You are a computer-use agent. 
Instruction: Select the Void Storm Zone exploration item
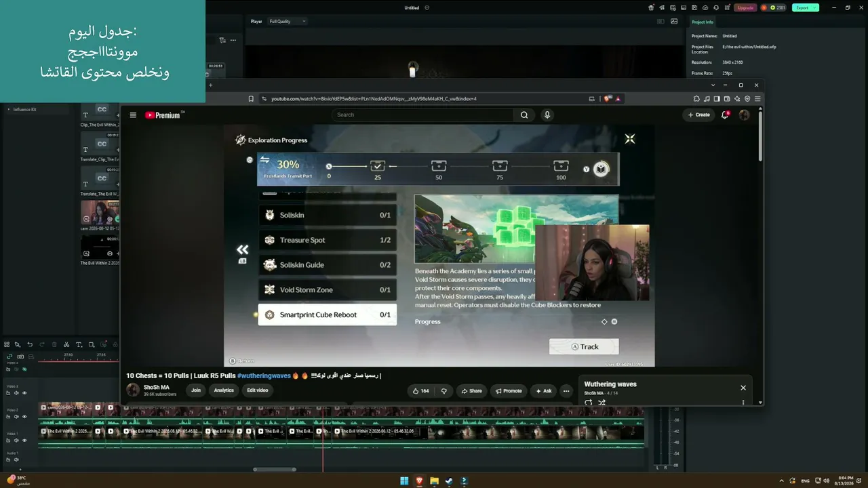coord(328,290)
